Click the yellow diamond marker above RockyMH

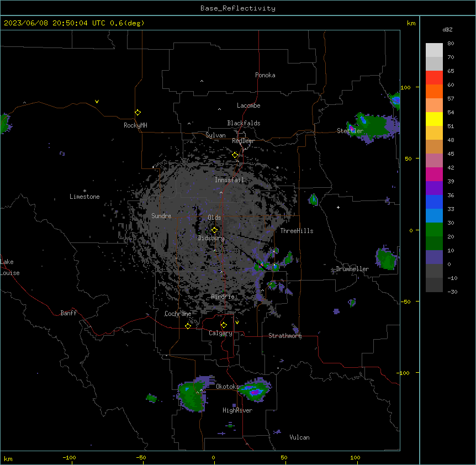tap(137, 113)
